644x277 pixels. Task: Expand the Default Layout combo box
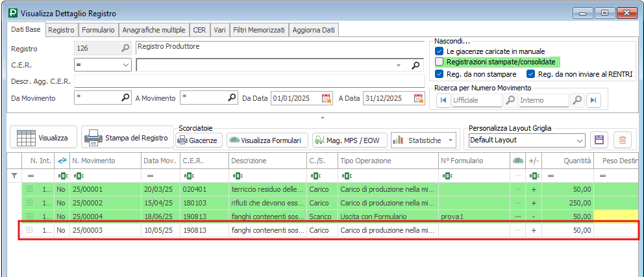tap(580, 140)
